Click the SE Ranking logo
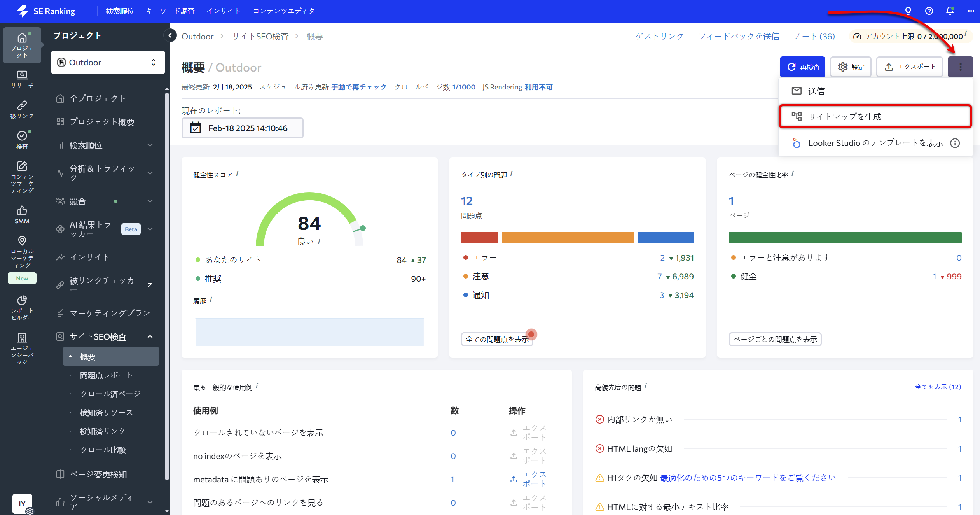 [x=46, y=11]
